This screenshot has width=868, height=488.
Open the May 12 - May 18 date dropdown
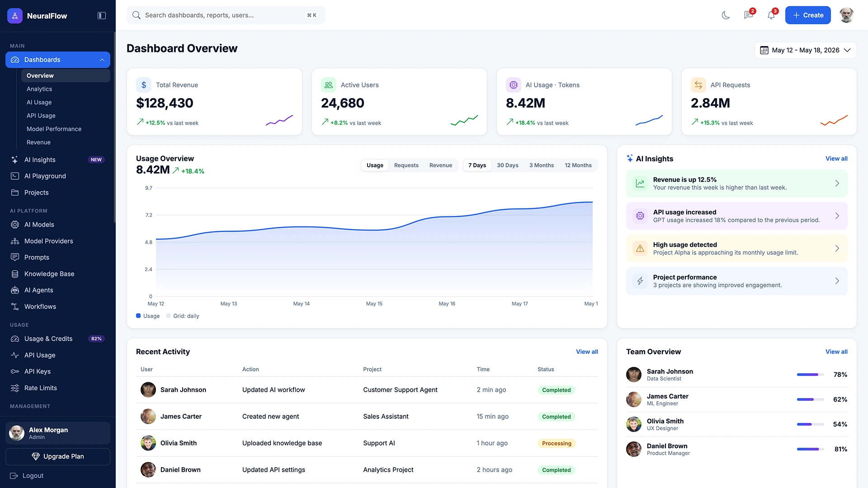pos(805,50)
